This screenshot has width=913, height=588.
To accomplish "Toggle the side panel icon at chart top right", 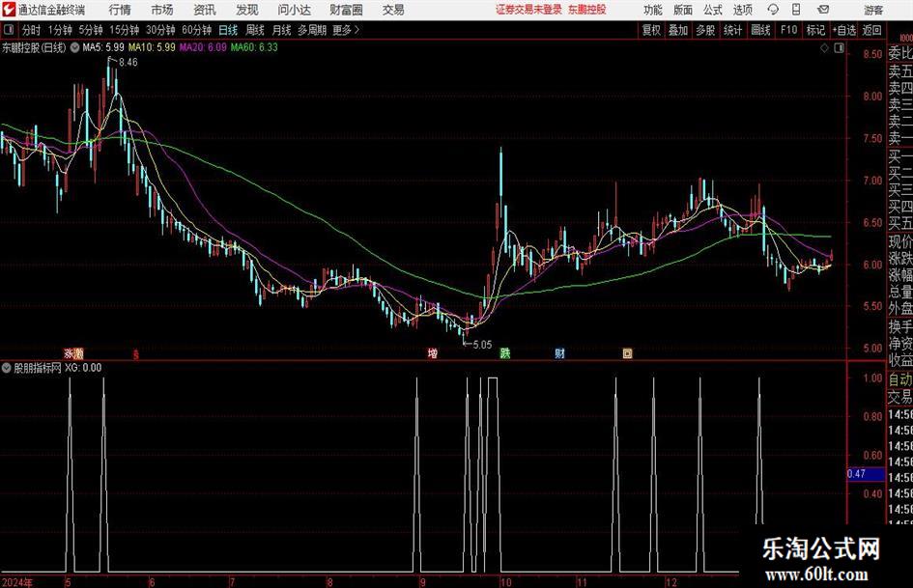I will point(839,48).
